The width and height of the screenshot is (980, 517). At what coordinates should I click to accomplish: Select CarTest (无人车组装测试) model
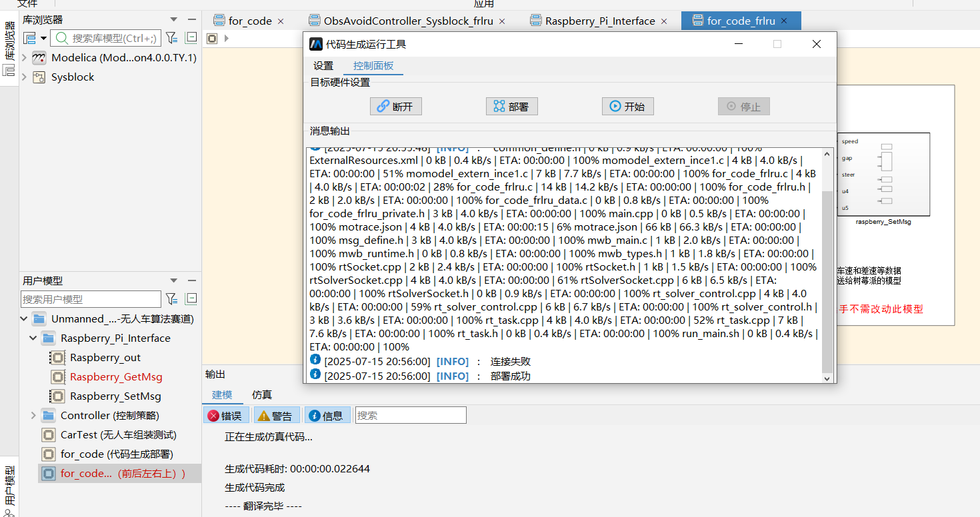pos(118,435)
